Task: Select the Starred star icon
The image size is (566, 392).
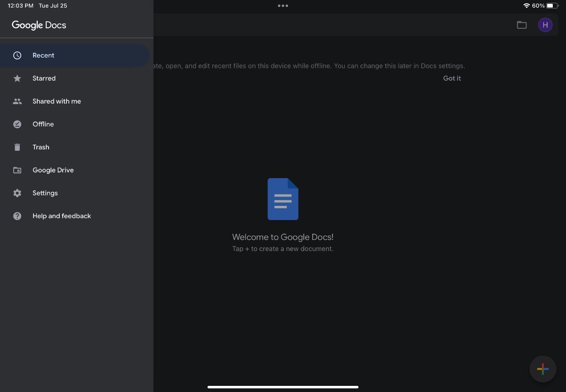Action: (x=17, y=78)
